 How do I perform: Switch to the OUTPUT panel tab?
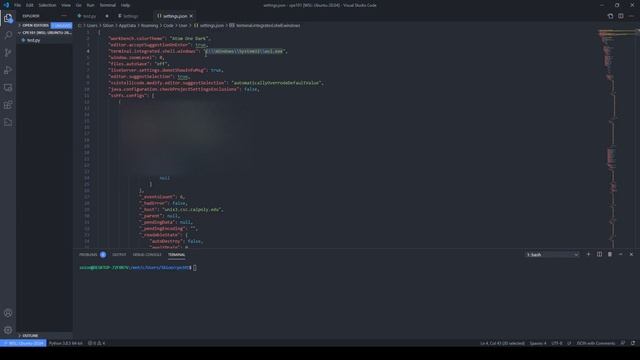tap(119, 254)
